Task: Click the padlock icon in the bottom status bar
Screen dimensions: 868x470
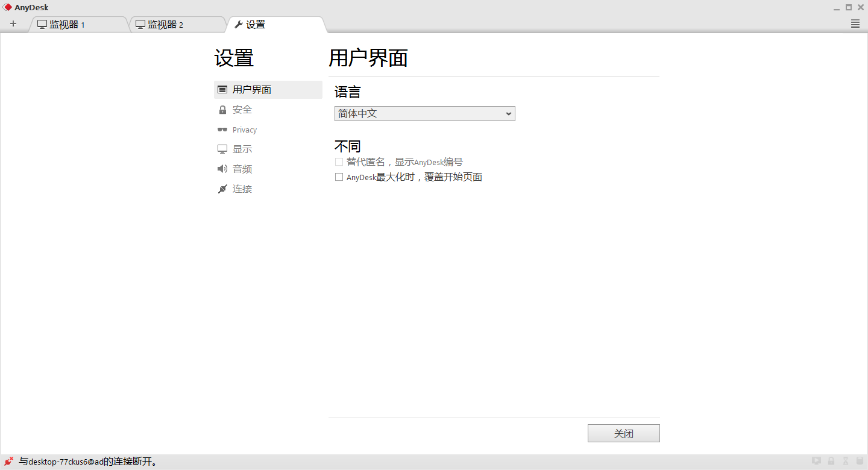Action: click(831, 460)
